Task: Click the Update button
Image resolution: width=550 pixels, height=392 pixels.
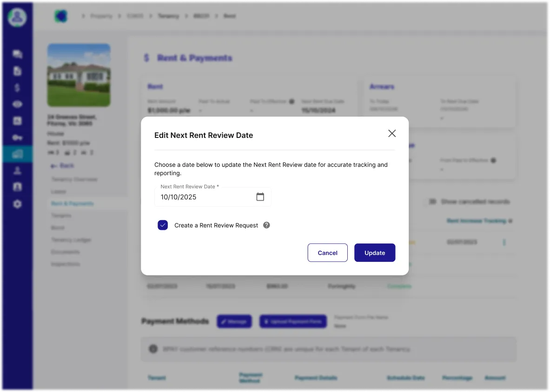Action: click(375, 253)
